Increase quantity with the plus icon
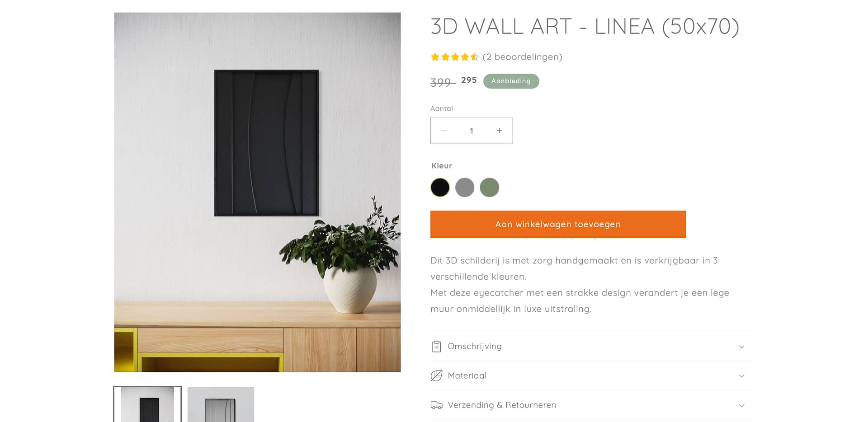 point(500,131)
